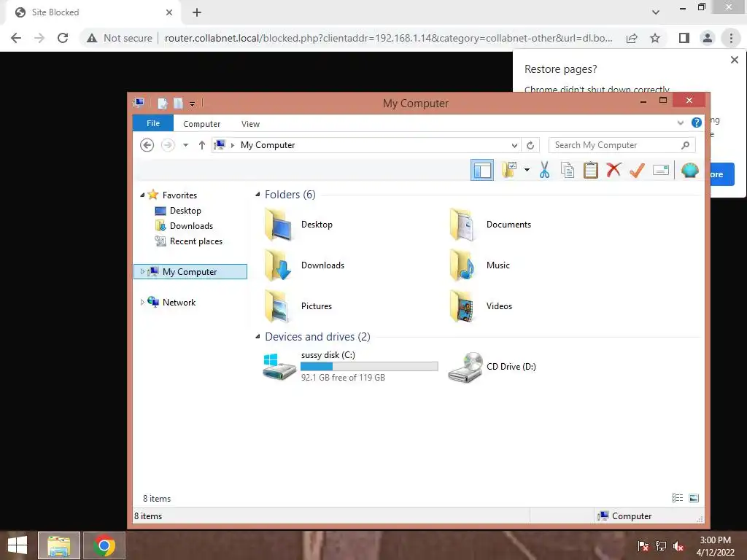This screenshot has height=560, width=747.
Task: Collapse the Favorites tree group
Action: point(142,195)
